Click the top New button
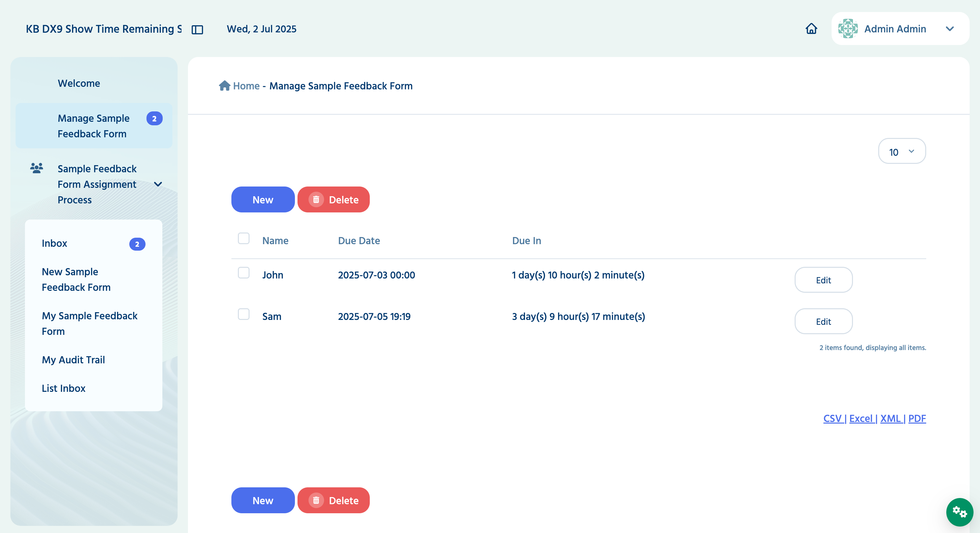The height and width of the screenshot is (533, 980). (x=263, y=199)
